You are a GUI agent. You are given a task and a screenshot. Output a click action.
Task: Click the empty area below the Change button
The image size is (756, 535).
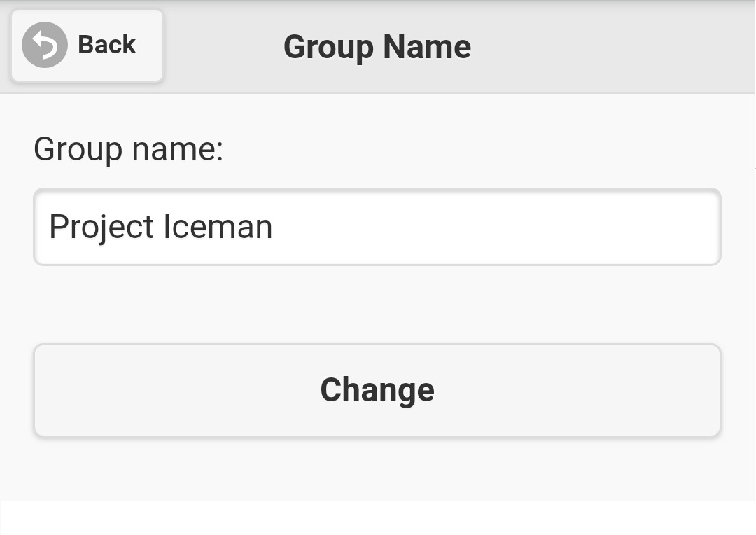pyautogui.click(x=377, y=468)
